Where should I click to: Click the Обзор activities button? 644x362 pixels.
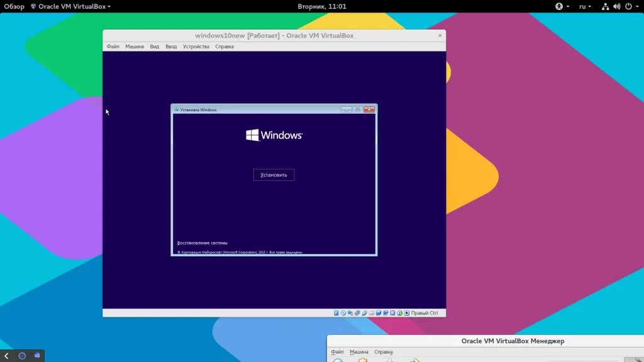[x=13, y=6]
